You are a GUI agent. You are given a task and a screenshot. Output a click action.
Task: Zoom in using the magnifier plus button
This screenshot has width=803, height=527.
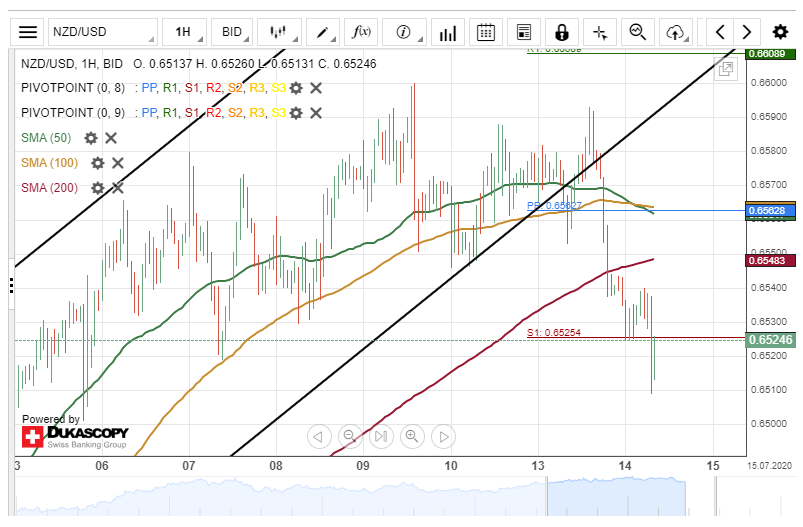pyautogui.click(x=411, y=436)
